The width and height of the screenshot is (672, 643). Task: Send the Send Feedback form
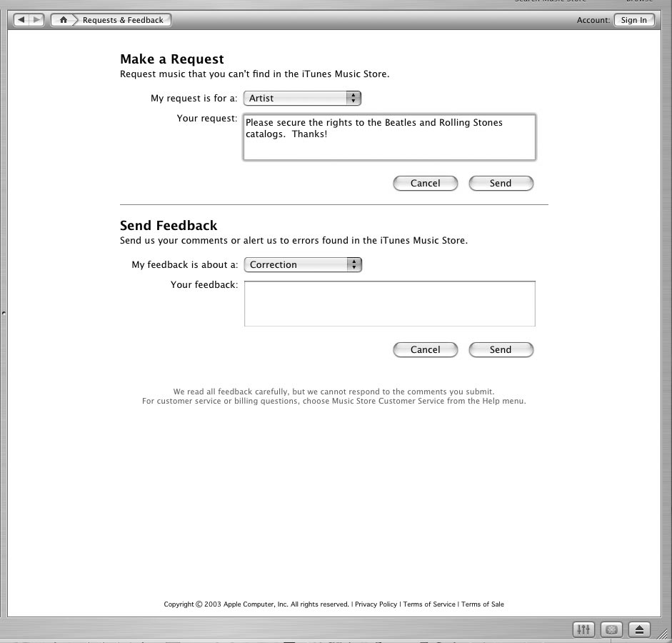[x=501, y=349]
